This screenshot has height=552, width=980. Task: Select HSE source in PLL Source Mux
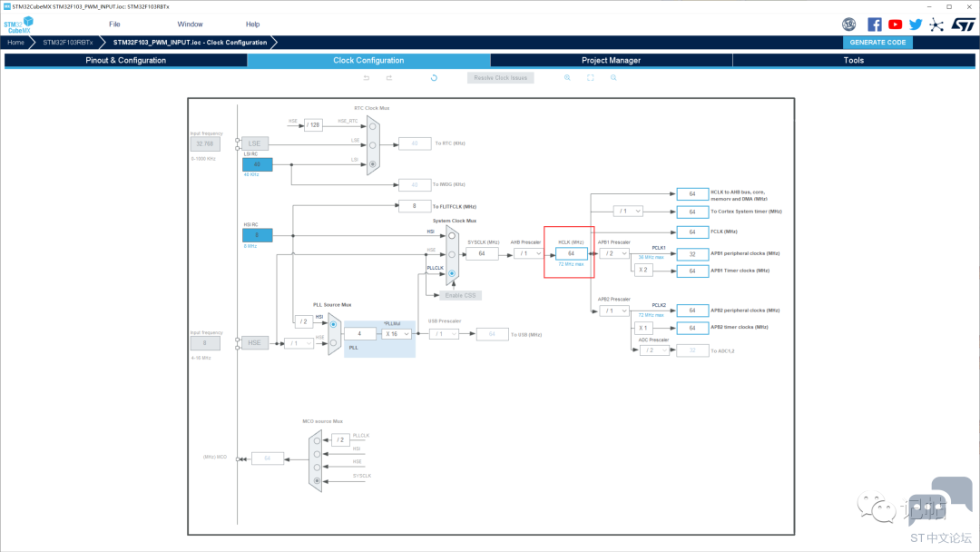point(333,342)
